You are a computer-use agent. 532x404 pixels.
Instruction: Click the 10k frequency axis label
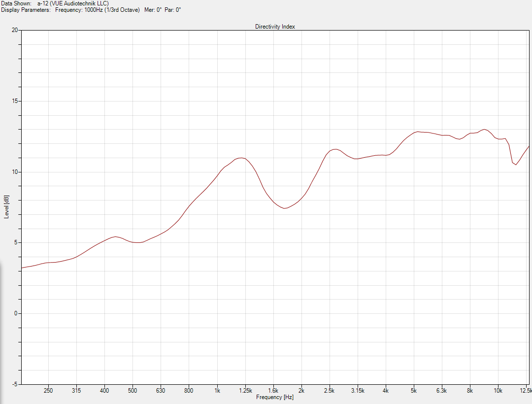coord(498,390)
